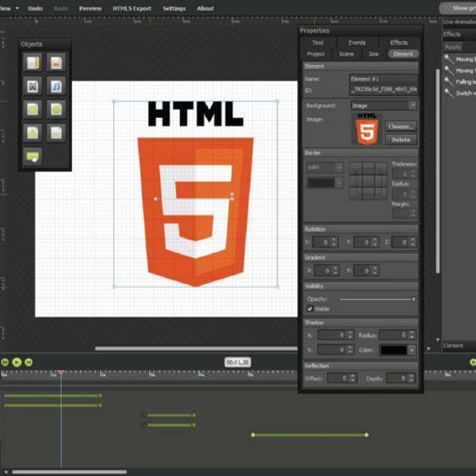Click the black Shadow color swatch
Image resolution: width=476 pixels, height=476 pixels.
pyautogui.click(x=394, y=350)
